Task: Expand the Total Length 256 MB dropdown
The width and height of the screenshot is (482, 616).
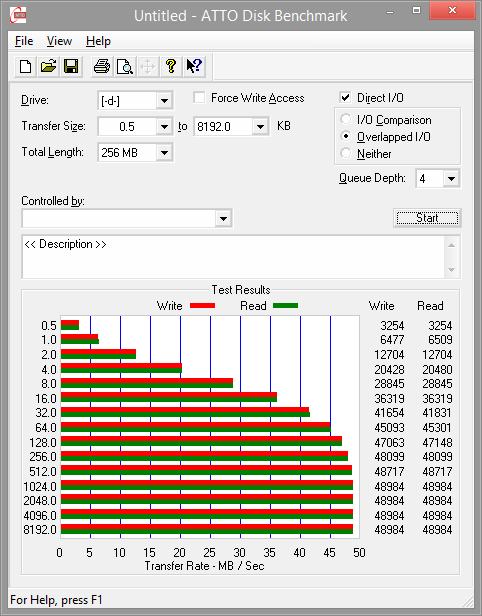Action: pyautogui.click(x=164, y=152)
